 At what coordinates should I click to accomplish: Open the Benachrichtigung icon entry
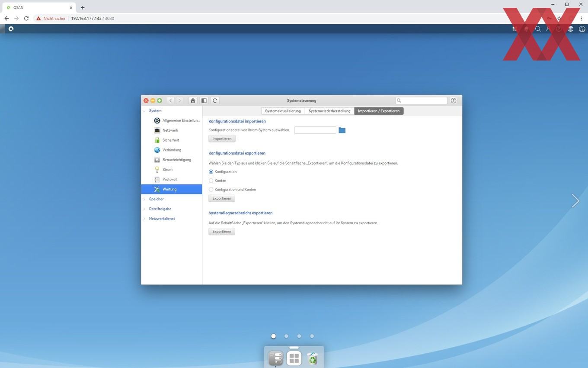[157, 160]
